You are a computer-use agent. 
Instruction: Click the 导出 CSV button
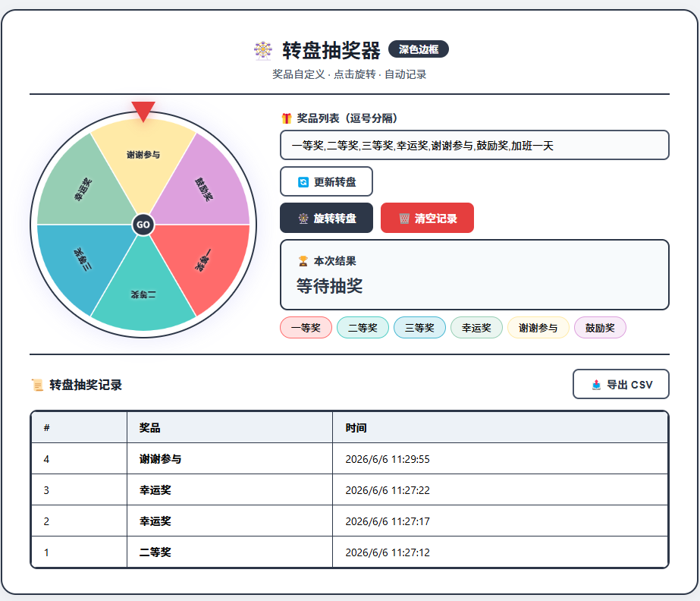(x=620, y=384)
